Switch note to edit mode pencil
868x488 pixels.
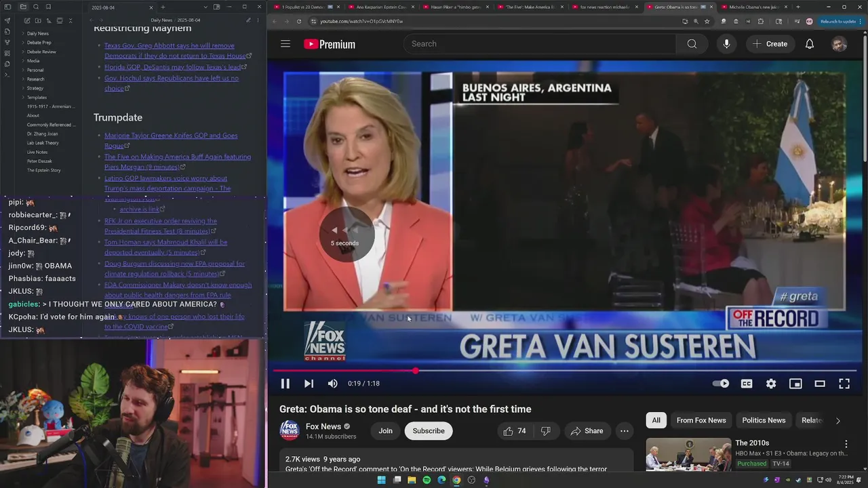pos(248,20)
